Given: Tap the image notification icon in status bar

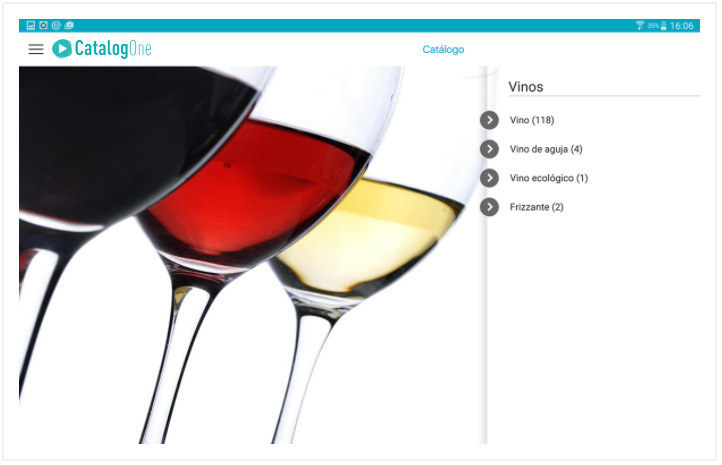Looking at the screenshot, I should 30,25.
